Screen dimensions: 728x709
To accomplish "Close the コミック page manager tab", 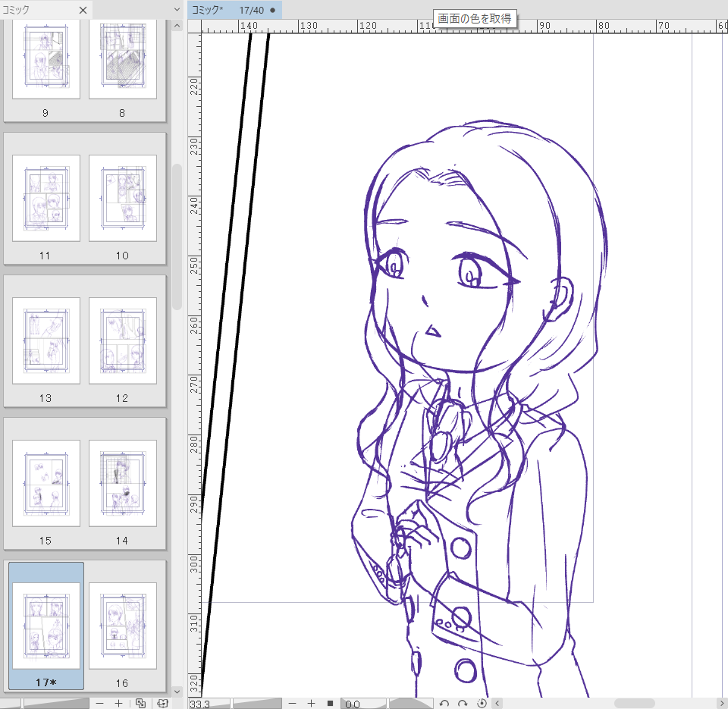I will (x=83, y=11).
